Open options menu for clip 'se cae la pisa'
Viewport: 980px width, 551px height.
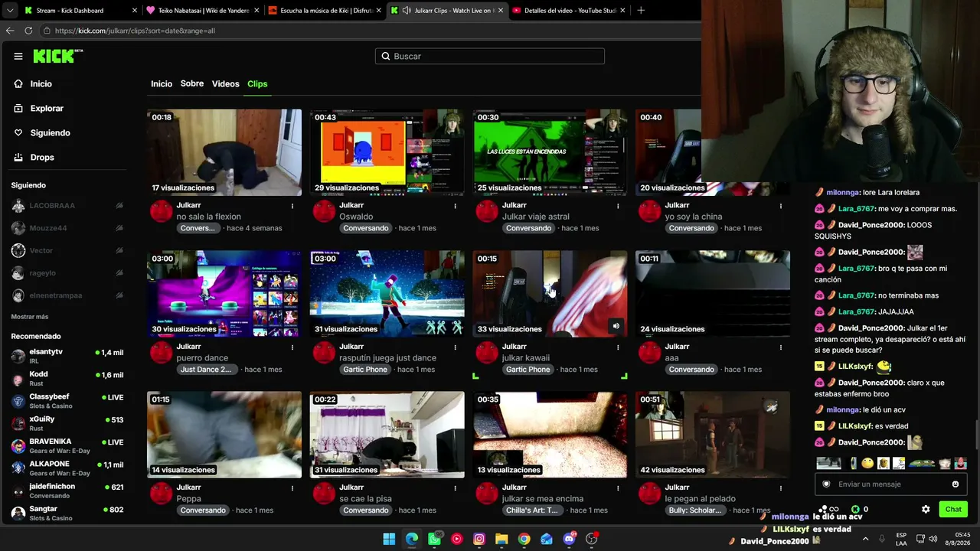(455, 488)
